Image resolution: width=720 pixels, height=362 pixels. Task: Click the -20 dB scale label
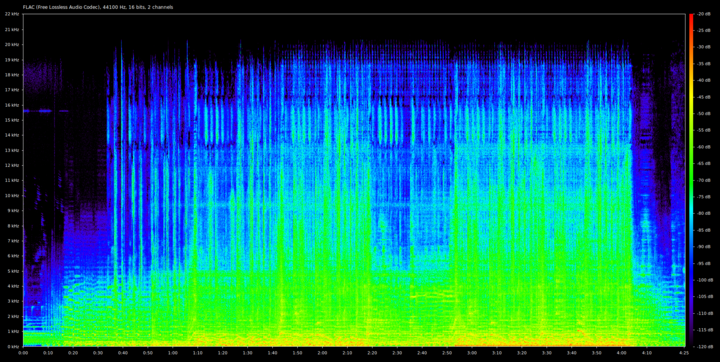point(704,14)
